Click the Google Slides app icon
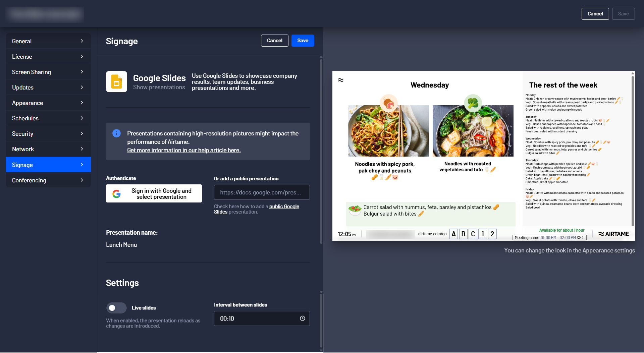The image size is (644, 353). pos(116,81)
